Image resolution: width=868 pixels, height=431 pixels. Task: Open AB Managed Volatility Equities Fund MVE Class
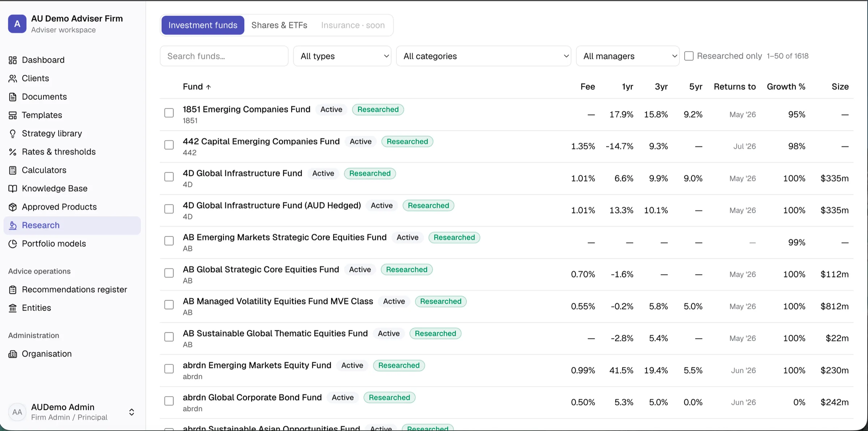click(278, 301)
